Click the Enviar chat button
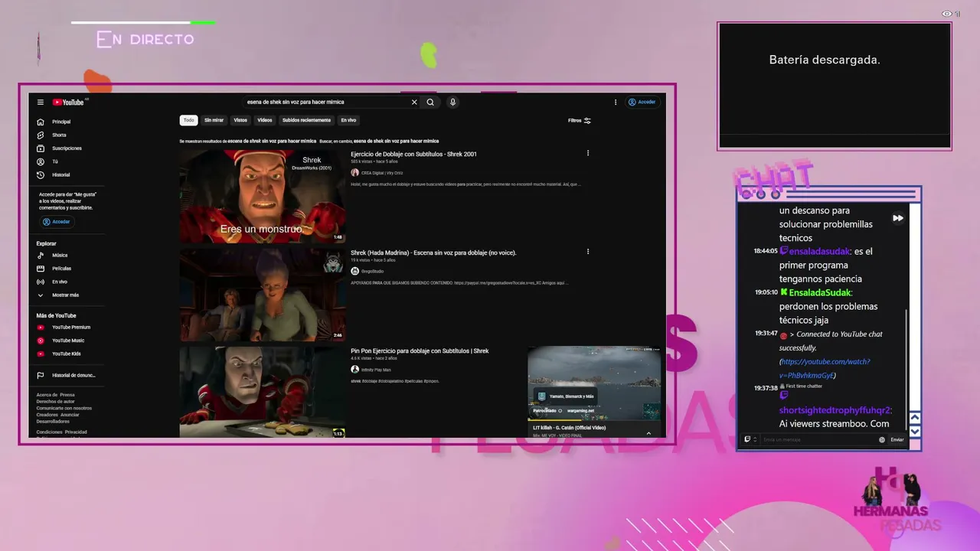 pos(897,439)
